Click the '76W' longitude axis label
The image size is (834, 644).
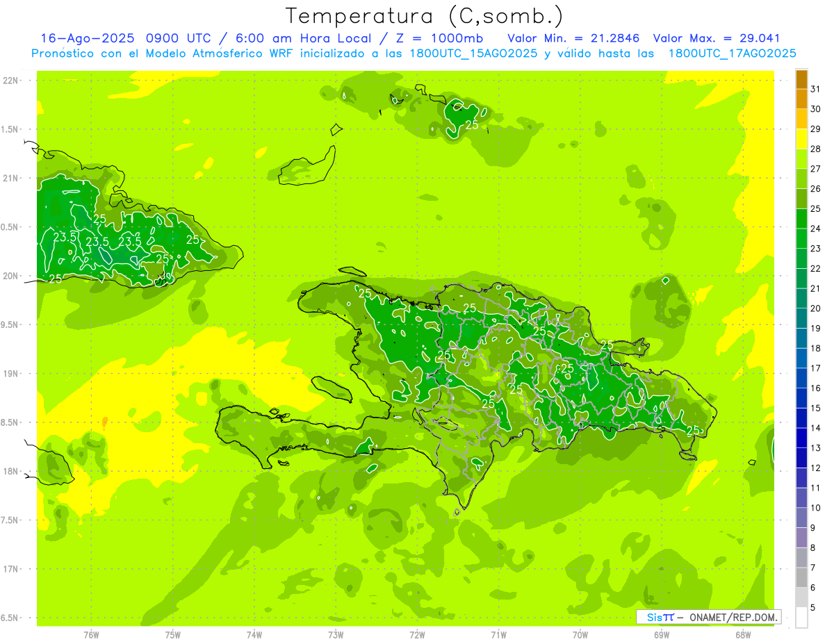point(91,634)
